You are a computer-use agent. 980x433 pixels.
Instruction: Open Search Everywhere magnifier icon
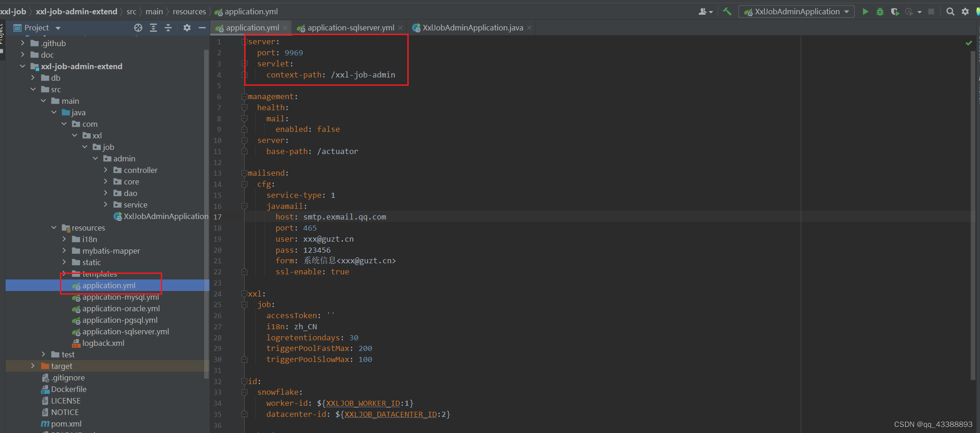[950, 12]
